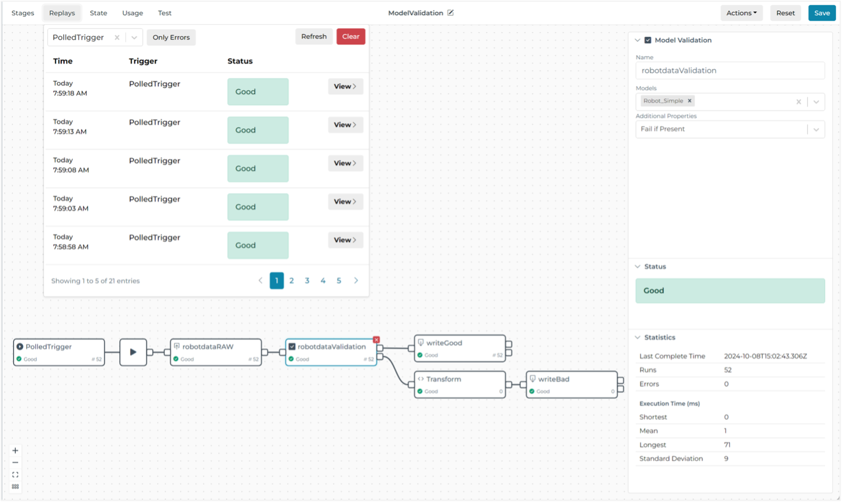Open the Additional Properties dropdown
This screenshot has height=504, width=843.
click(x=816, y=129)
